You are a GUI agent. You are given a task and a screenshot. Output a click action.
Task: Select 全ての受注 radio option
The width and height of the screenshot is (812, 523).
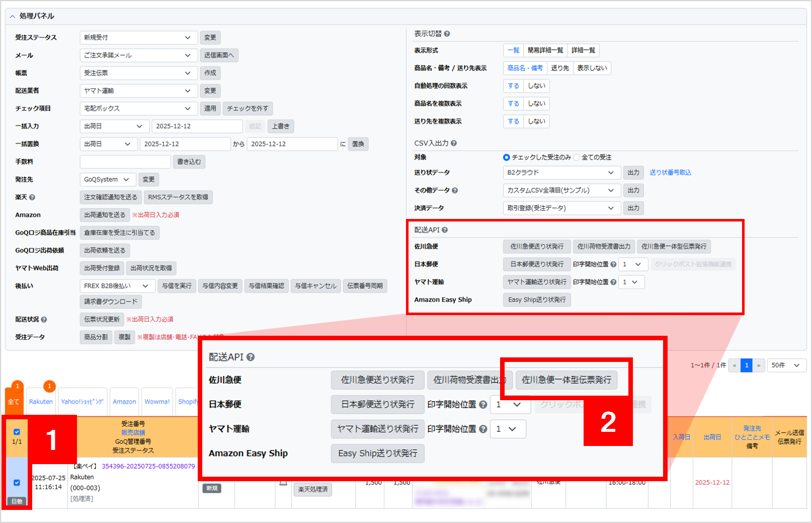tap(577, 158)
